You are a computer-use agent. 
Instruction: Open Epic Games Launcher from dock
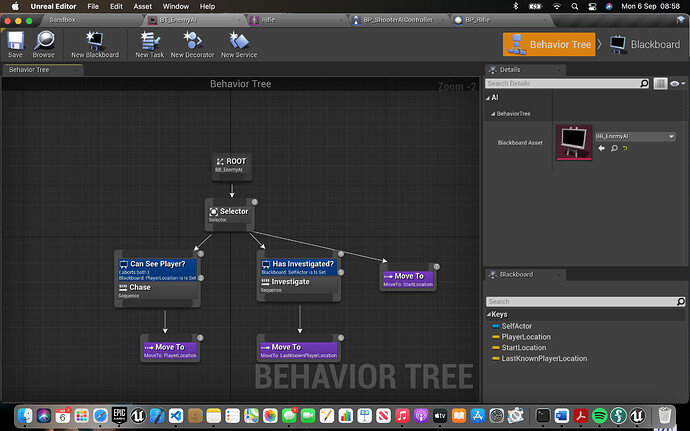tap(119, 415)
